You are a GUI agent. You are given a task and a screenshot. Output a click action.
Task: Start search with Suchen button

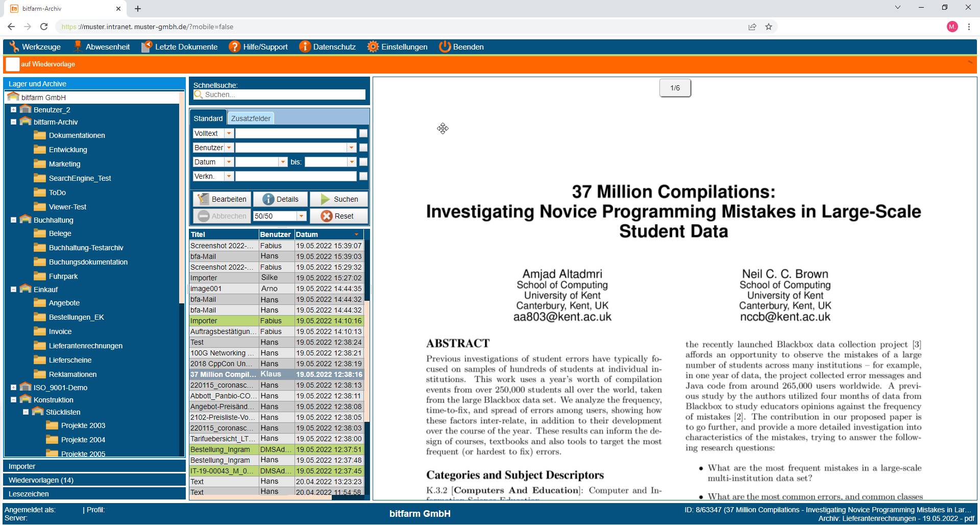click(339, 199)
